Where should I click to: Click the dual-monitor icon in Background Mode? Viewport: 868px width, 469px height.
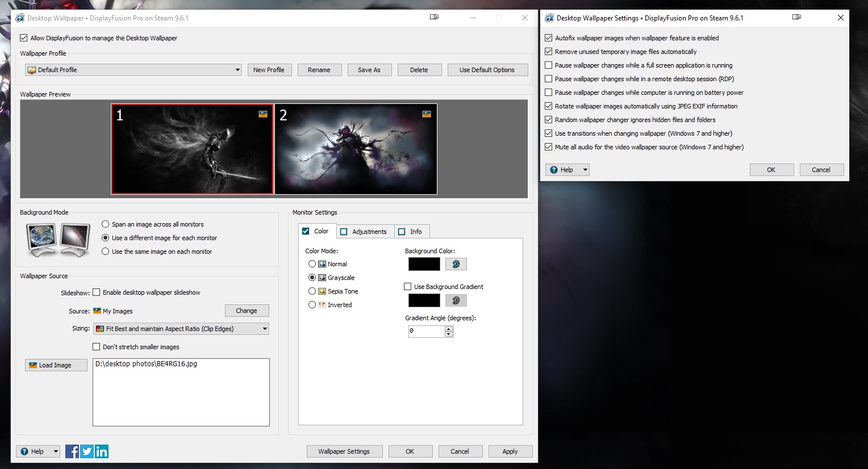coord(58,240)
